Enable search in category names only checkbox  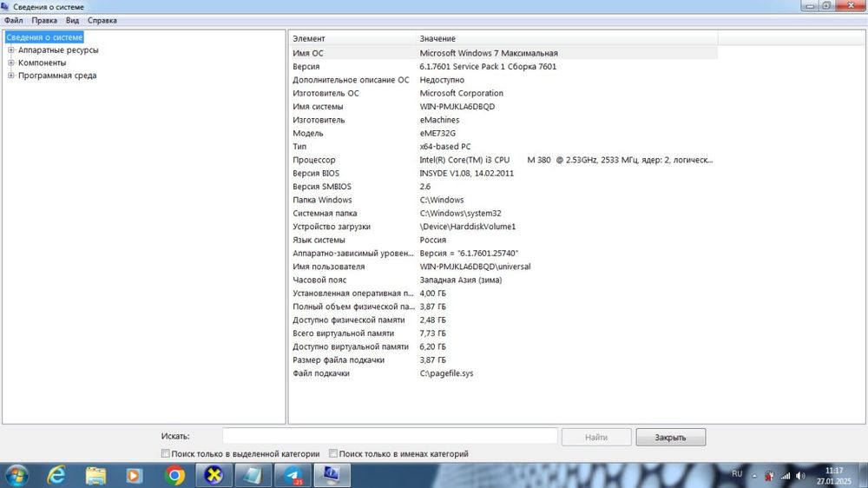tap(332, 453)
